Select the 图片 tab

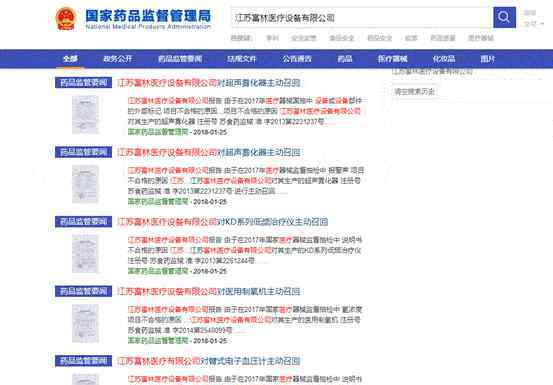tap(488, 59)
